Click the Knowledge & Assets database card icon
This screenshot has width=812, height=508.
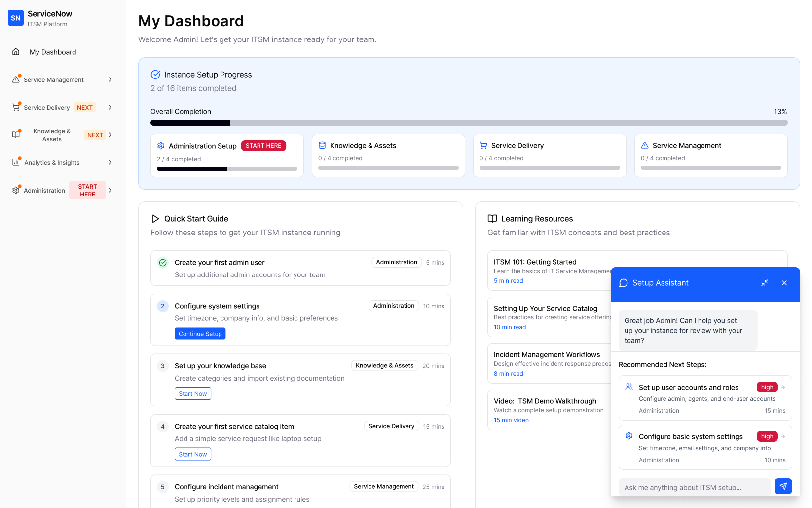coord(322,145)
